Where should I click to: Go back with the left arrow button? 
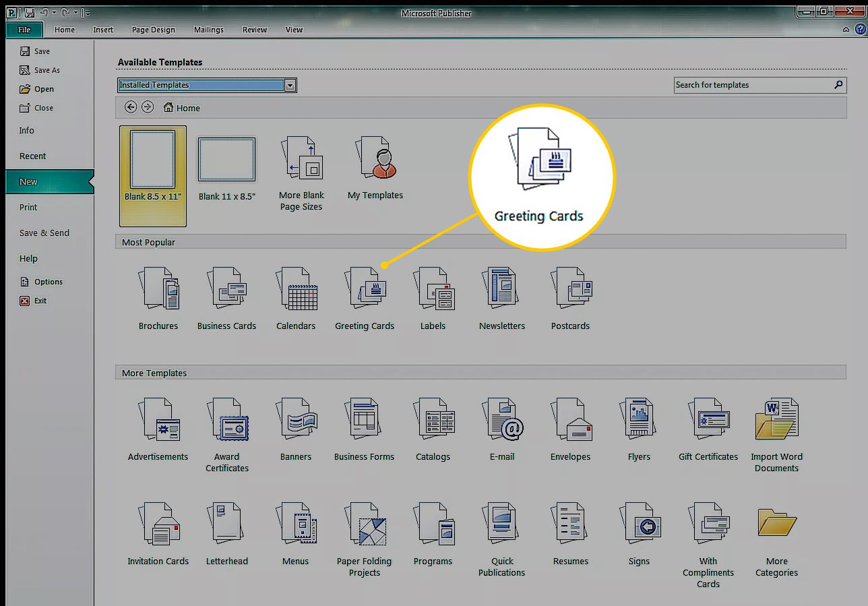pos(131,107)
